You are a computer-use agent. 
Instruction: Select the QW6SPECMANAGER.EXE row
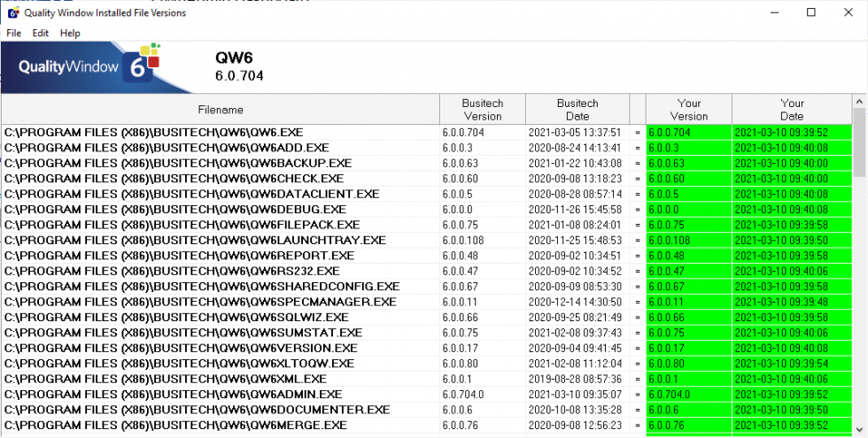point(426,303)
